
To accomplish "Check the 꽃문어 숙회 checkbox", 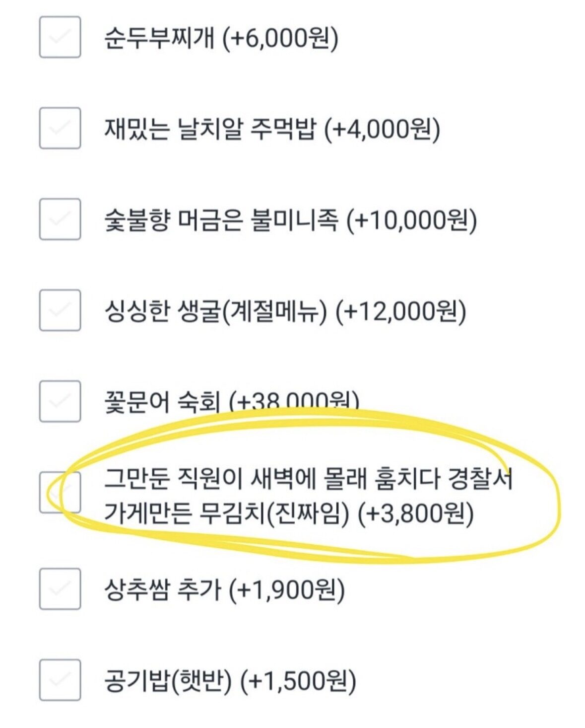I will (60, 401).
